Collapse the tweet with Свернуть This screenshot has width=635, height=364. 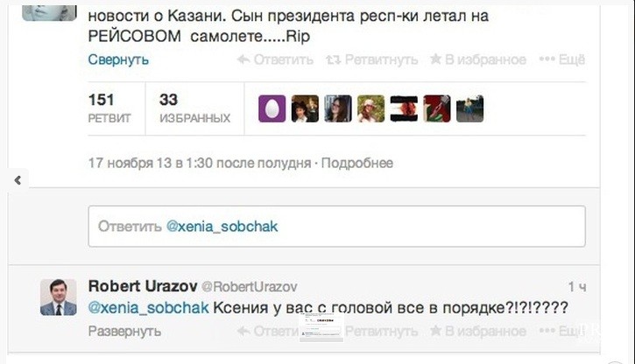pyautogui.click(x=118, y=59)
